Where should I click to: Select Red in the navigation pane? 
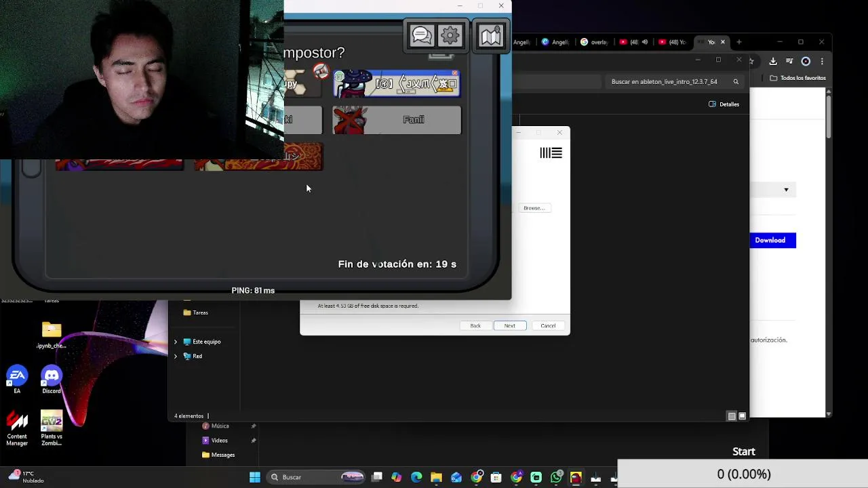(x=193, y=356)
